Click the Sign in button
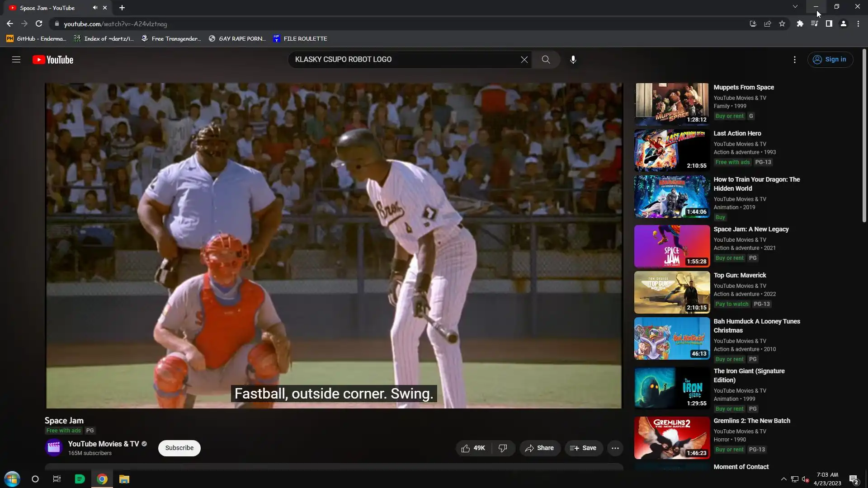The height and width of the screenshot is (488, 868). coord(830,60)
